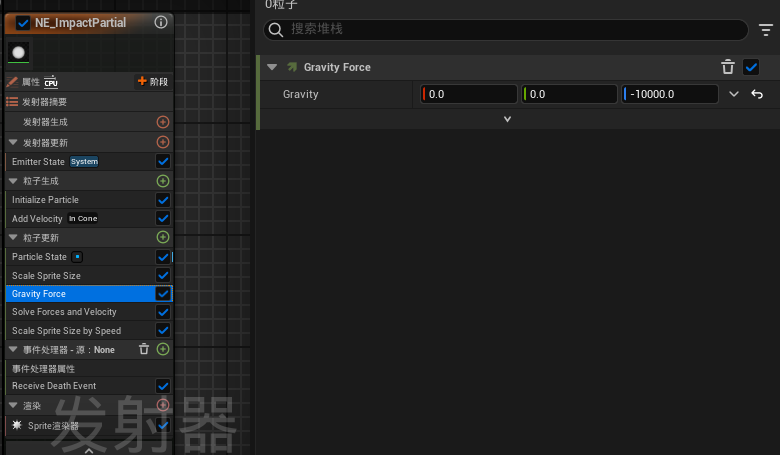Screen dimensions: 780x455
Task: Add module to event handler section
Action: (x=163, y=349)
